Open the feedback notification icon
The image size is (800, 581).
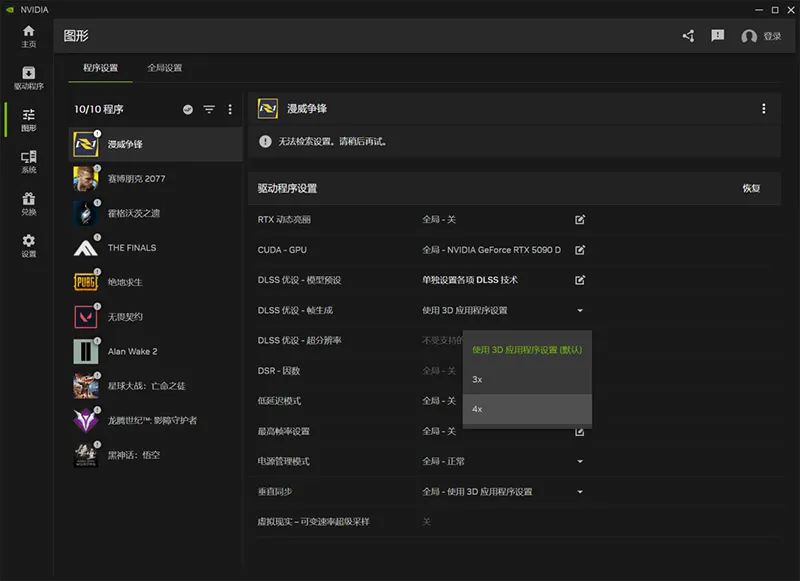717,35
